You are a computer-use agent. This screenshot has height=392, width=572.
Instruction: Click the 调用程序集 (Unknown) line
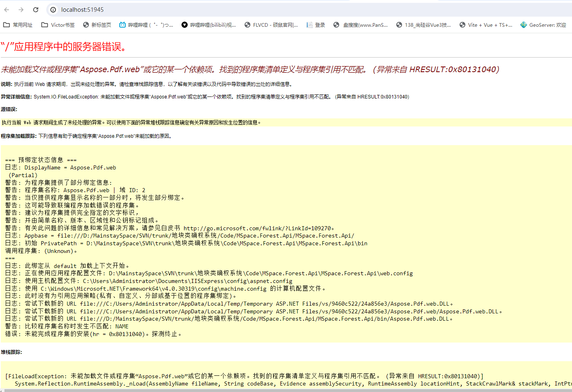pyautogui.click(x=41, y=251)
